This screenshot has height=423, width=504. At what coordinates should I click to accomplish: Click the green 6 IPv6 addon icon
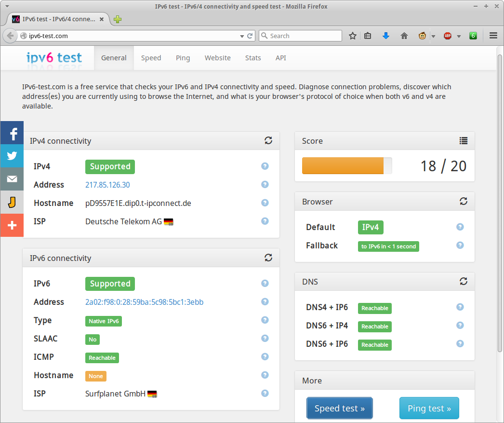473,36
